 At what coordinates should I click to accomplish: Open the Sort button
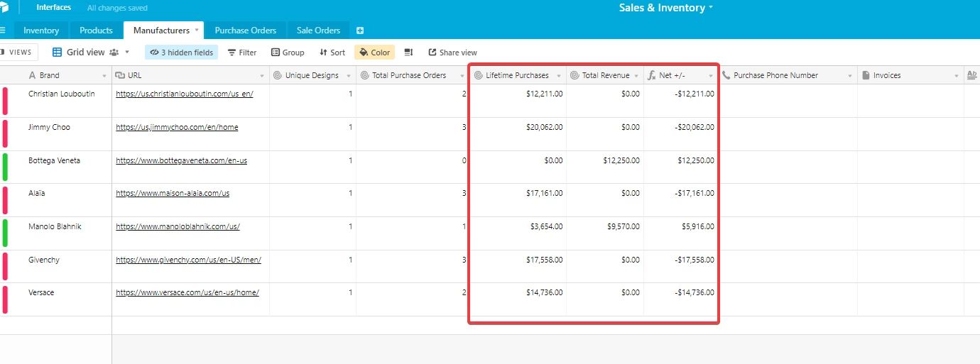pyautogui.click(x=332, y=53)
